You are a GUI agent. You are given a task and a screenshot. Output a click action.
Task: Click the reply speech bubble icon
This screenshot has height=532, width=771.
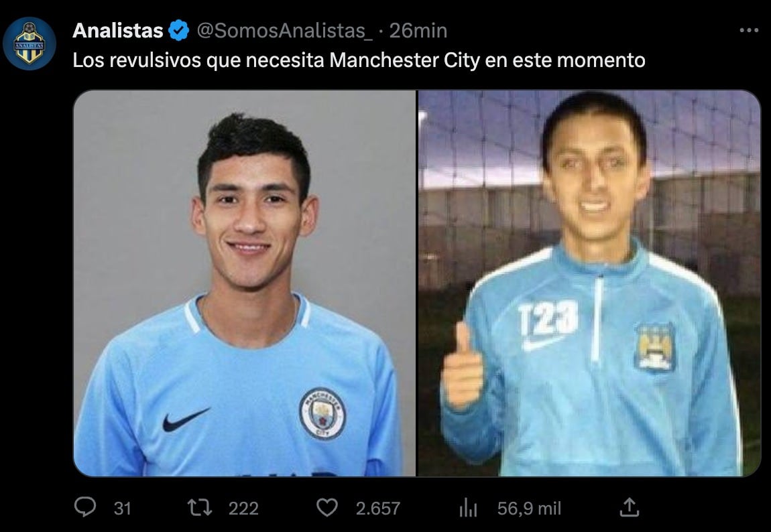(x=85, y=507)
